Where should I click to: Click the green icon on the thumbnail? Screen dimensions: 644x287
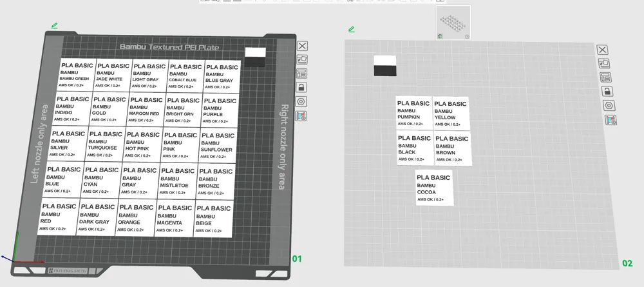440,36
